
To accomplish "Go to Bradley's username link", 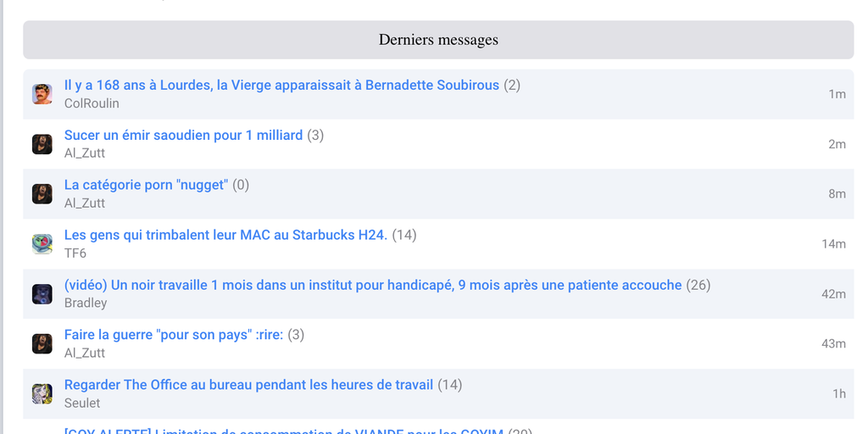I will (86, 303).
